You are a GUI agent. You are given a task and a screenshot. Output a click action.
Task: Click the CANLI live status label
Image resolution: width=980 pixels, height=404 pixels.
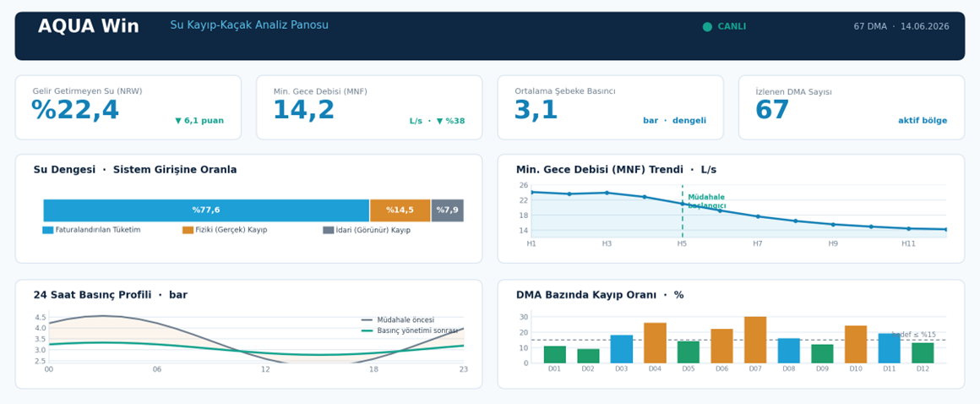coord(732,27)
